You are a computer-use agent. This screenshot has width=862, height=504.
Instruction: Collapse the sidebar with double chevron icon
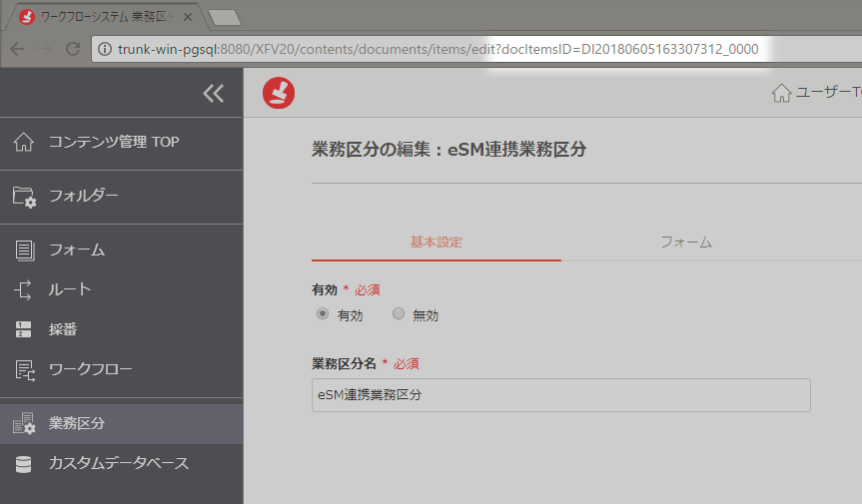[x=214, y=94]
